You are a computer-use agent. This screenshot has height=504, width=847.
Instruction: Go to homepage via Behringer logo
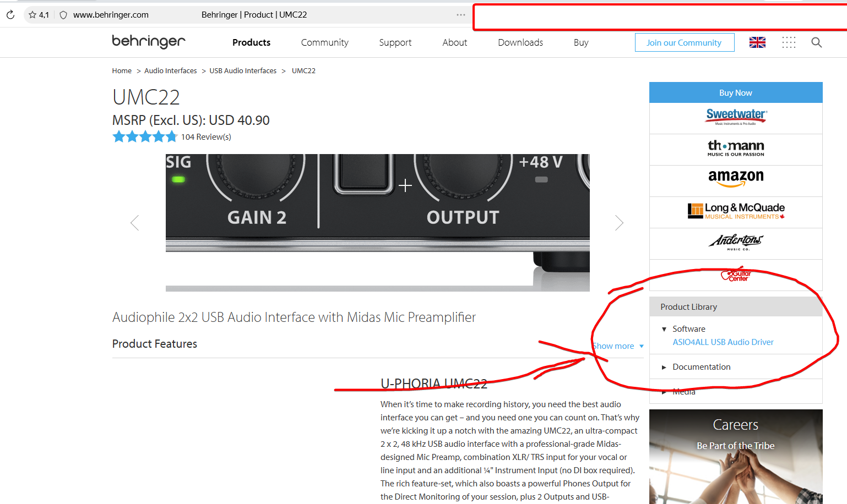tap(149, 42)
